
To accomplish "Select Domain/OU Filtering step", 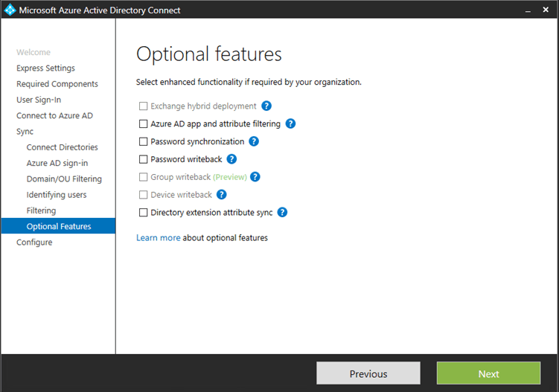I will (x=64, y=179).
